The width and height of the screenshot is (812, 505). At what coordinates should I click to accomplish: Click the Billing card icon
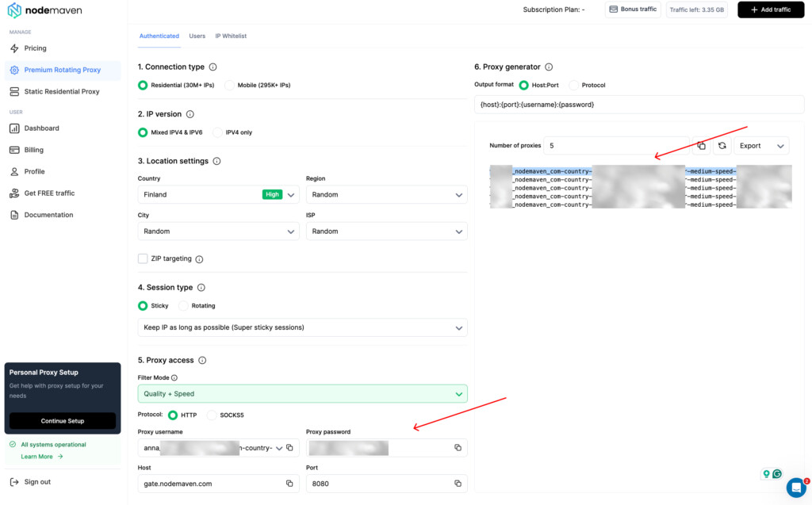tap(14, 150)
